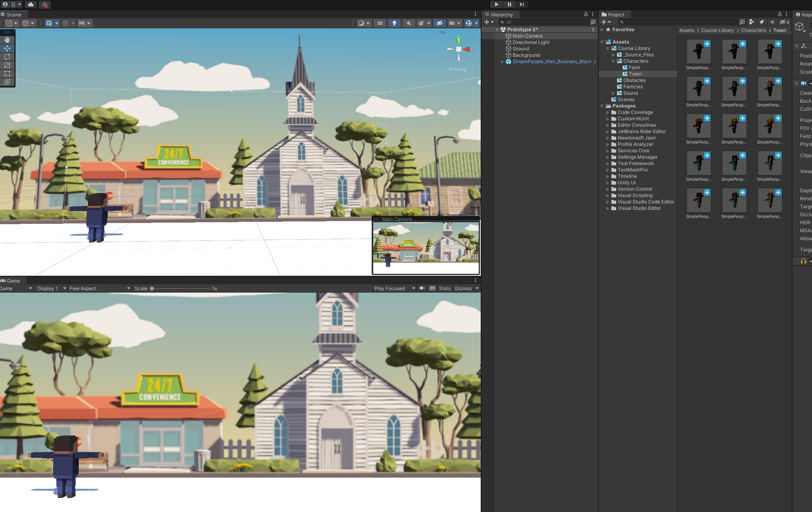Click the Play button
Viewport: 812px width, 512px height.
496,4
